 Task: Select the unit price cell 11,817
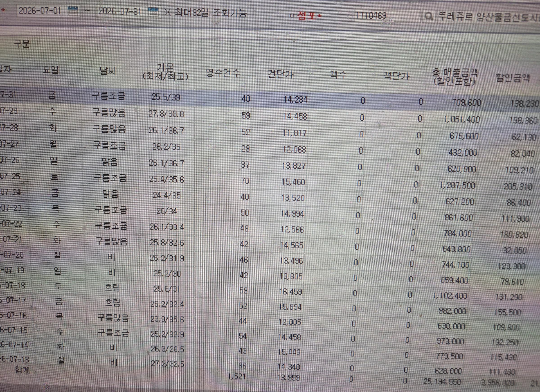point(295,133)
